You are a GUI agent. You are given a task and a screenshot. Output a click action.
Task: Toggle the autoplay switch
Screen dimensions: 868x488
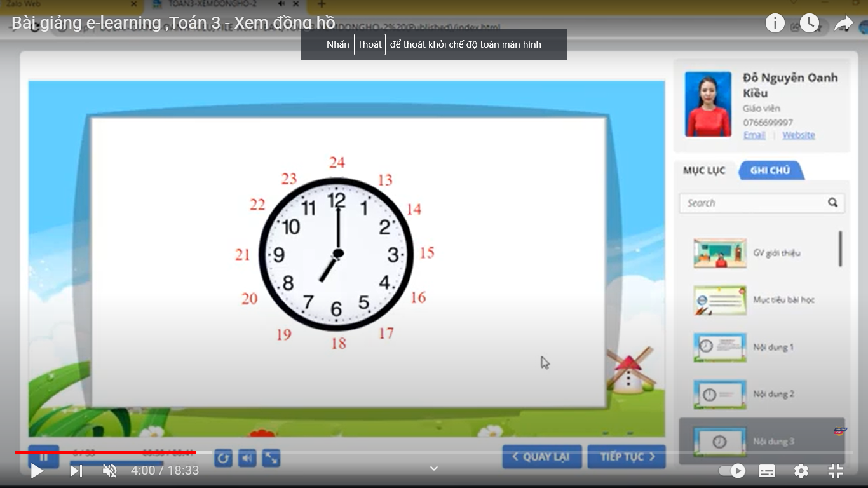coord(731,471)
